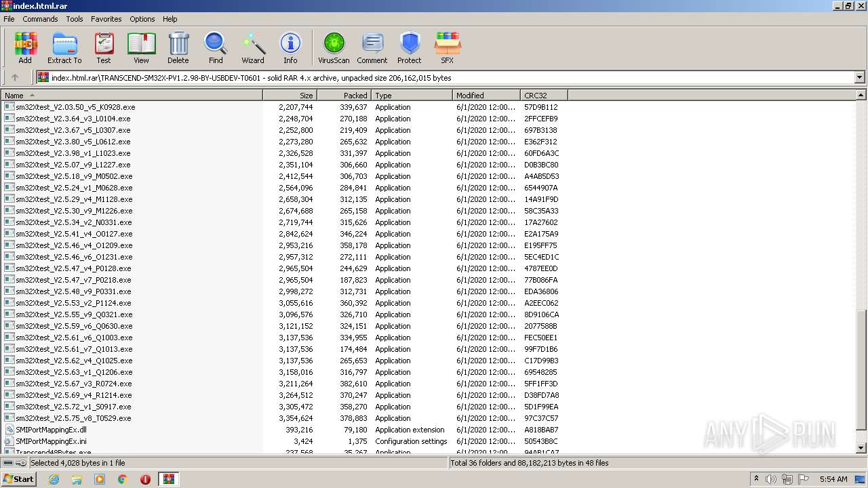868x488 pixels.
Task: Open Opera from the taskbar
Action: tap(145, 479)
